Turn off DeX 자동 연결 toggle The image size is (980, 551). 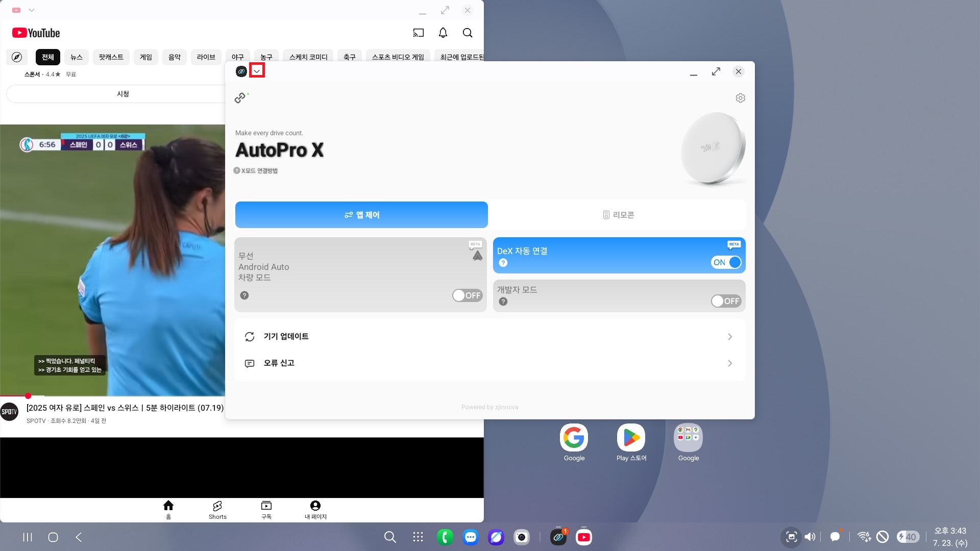726,262
